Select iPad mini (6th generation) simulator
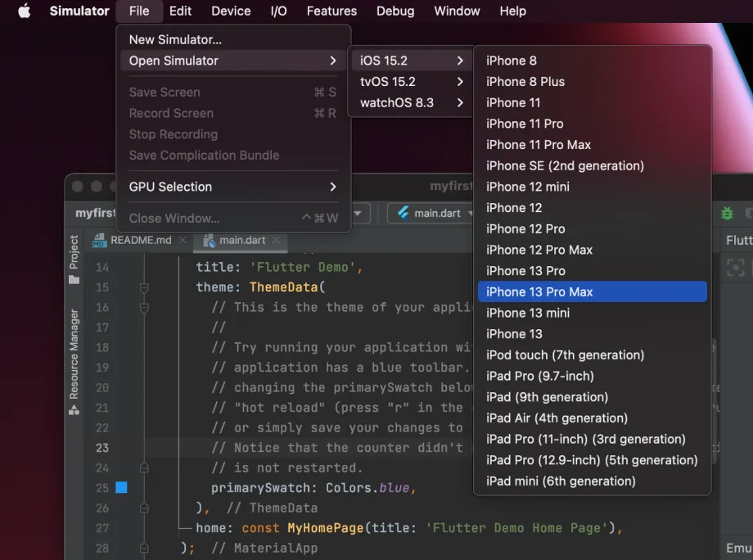The width and height of the screenshot is (753, 560). tap(592, 481)
